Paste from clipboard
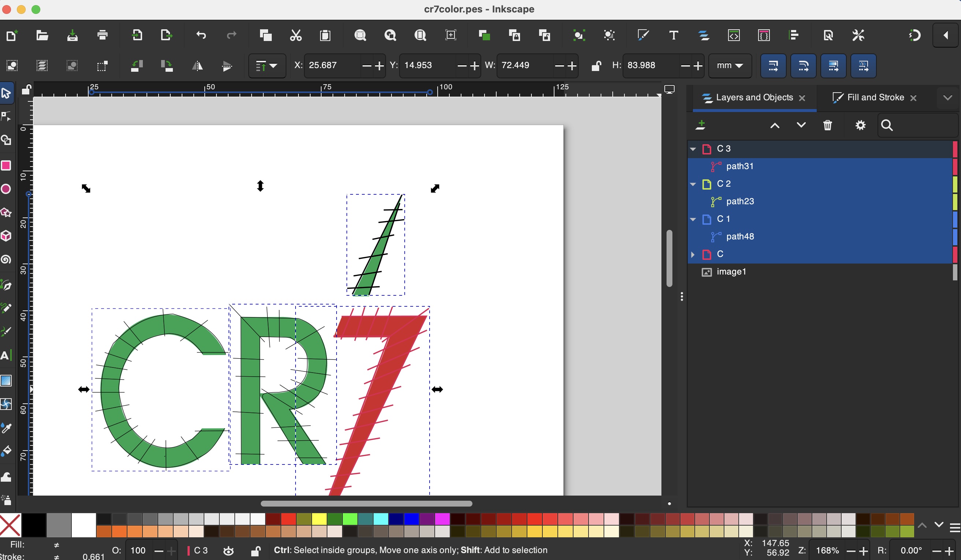 325,36
